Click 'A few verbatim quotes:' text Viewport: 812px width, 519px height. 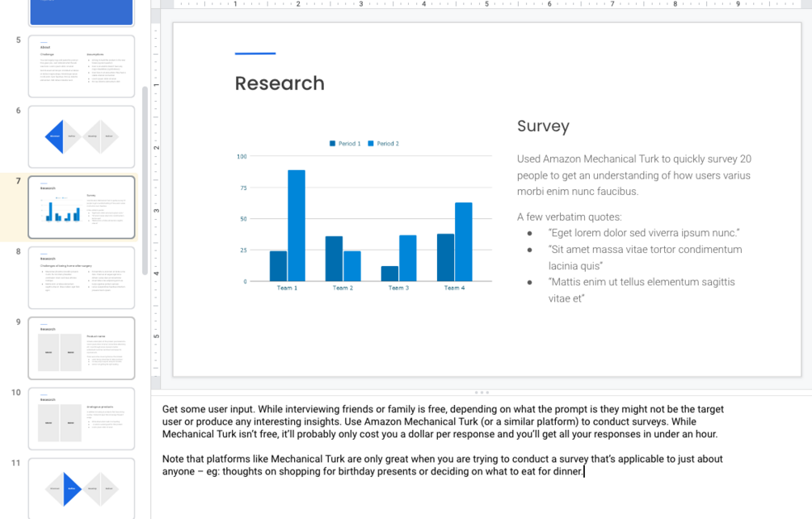(569, 217)
